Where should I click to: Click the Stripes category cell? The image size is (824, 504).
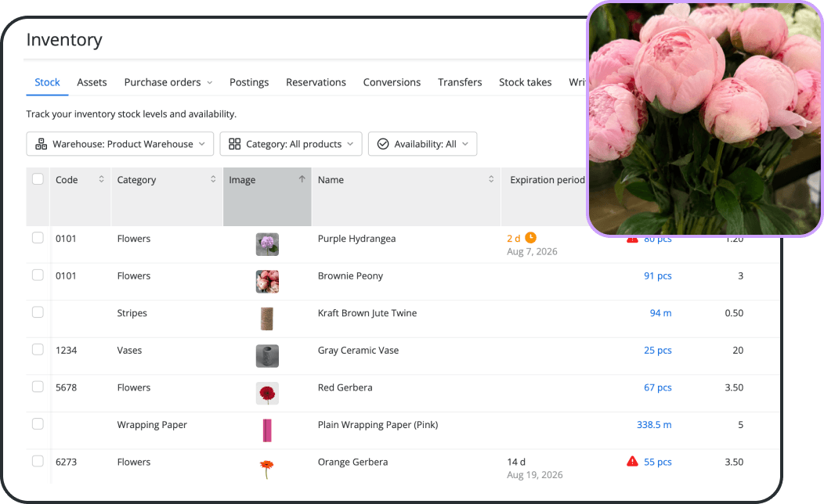(132, 313)
